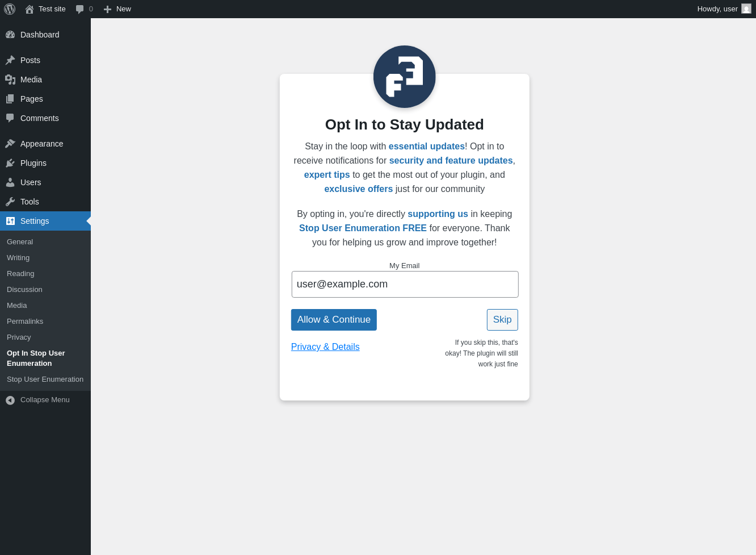Click the user avatar thumbnail
The height and width of the screenshot is (555, 756).
[746, 9]
